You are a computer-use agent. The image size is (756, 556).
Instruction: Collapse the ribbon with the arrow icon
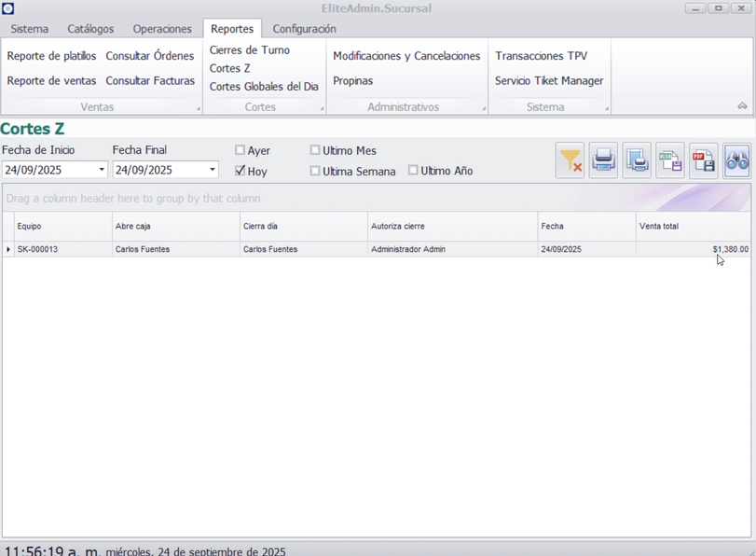pyautogui.click(x=742, y=106)
